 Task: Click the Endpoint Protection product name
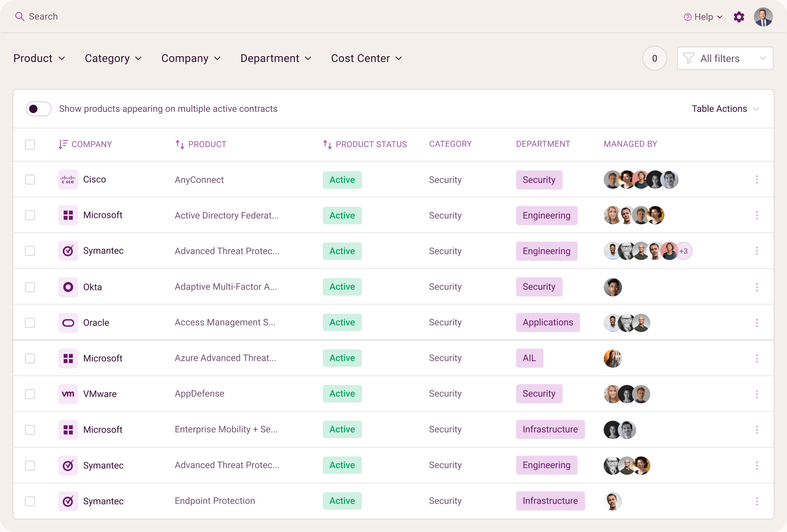[215, 501]
